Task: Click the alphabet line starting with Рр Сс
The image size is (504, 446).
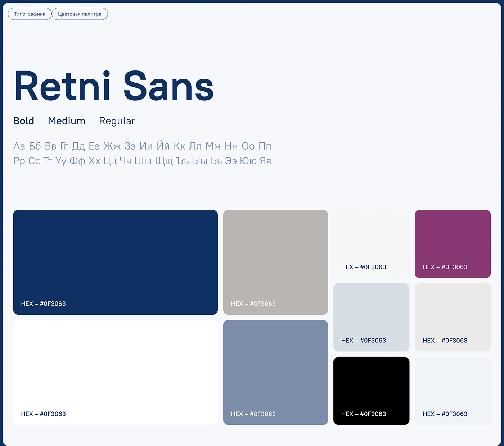Action: click(x=142, y=161)
